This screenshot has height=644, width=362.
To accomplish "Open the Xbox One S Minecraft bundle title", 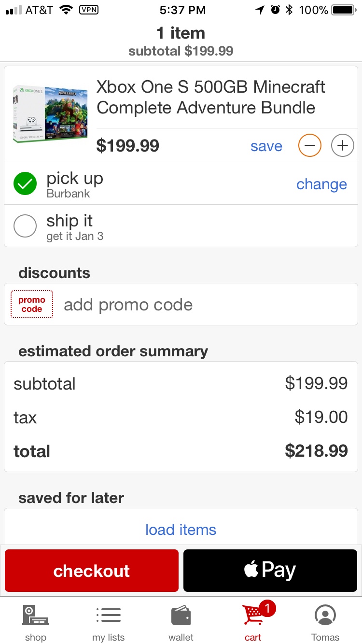I will point(211,97).
